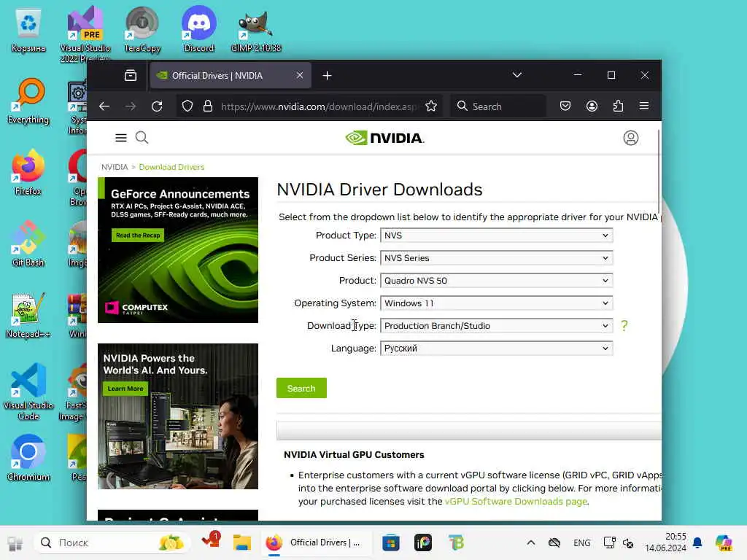This screenshot has height=560, width=747.
Task: Select the Chromium desktop icon
Action: click(28, 458)
